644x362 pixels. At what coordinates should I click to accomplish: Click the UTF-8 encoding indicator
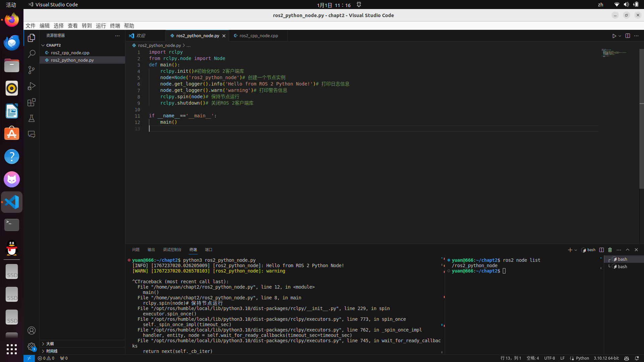[549, 358]
